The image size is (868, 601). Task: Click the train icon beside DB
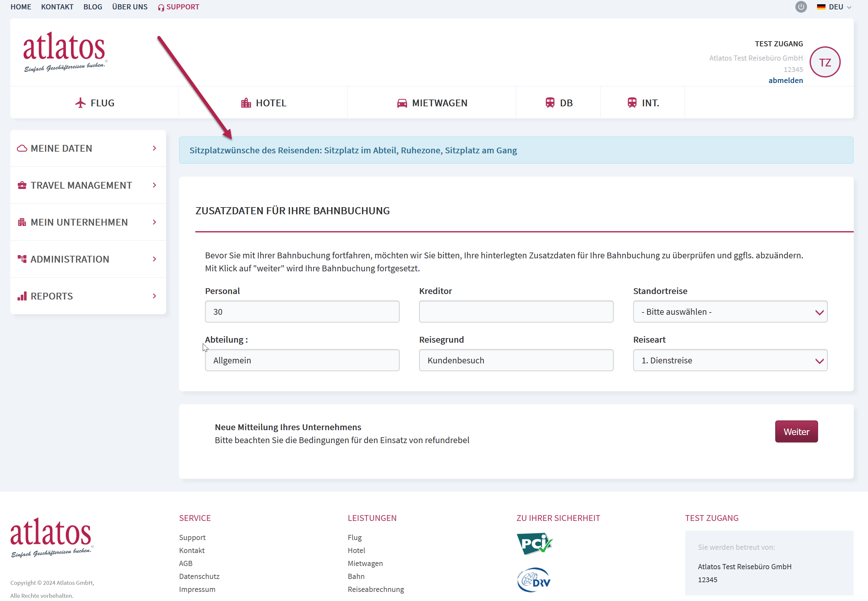pos(550,103)
